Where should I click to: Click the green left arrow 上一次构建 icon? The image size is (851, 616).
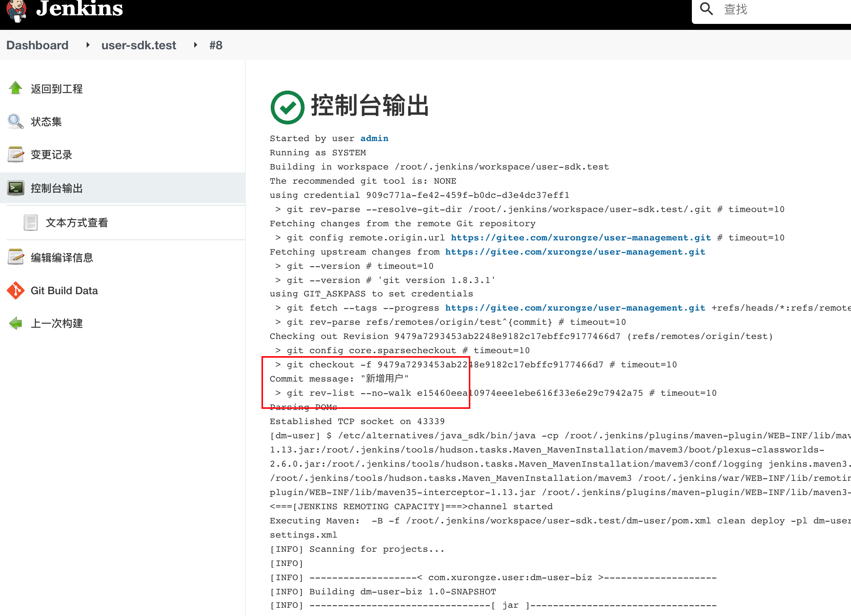point(16,323)
